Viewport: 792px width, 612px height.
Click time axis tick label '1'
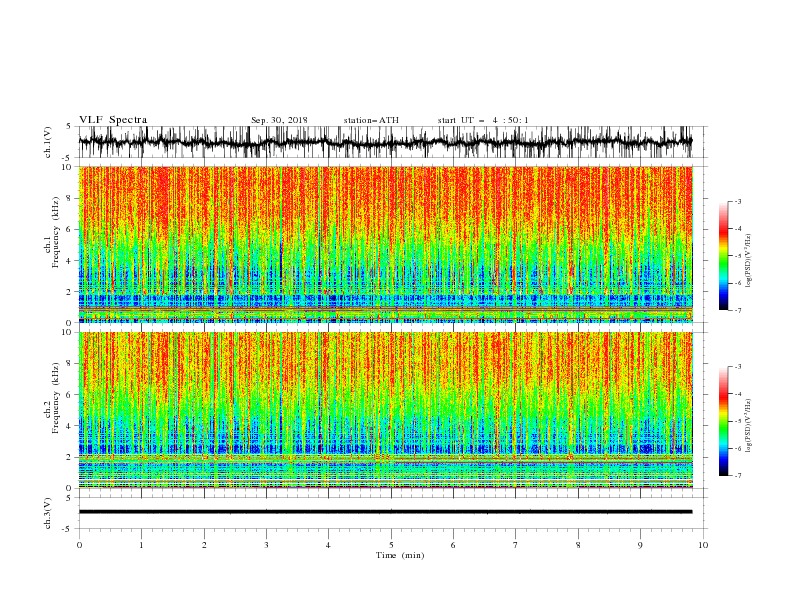click(x=141, y=545)
